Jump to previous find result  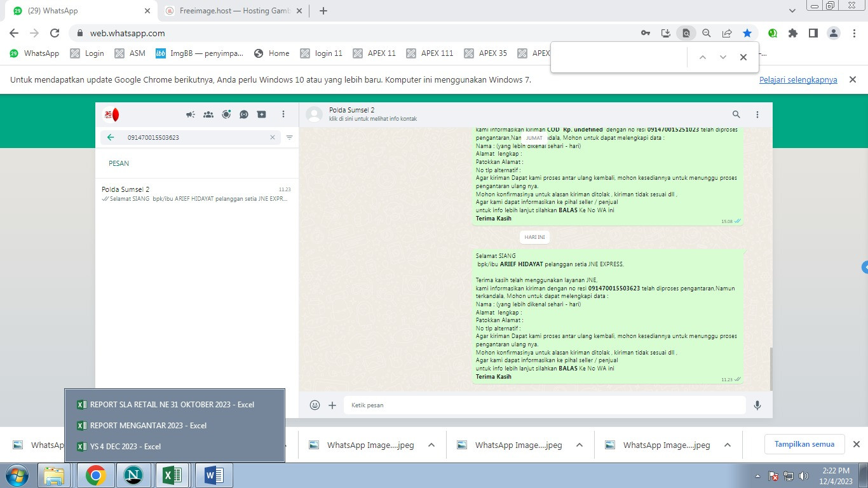pyautogui.click(x=703, y=57)
